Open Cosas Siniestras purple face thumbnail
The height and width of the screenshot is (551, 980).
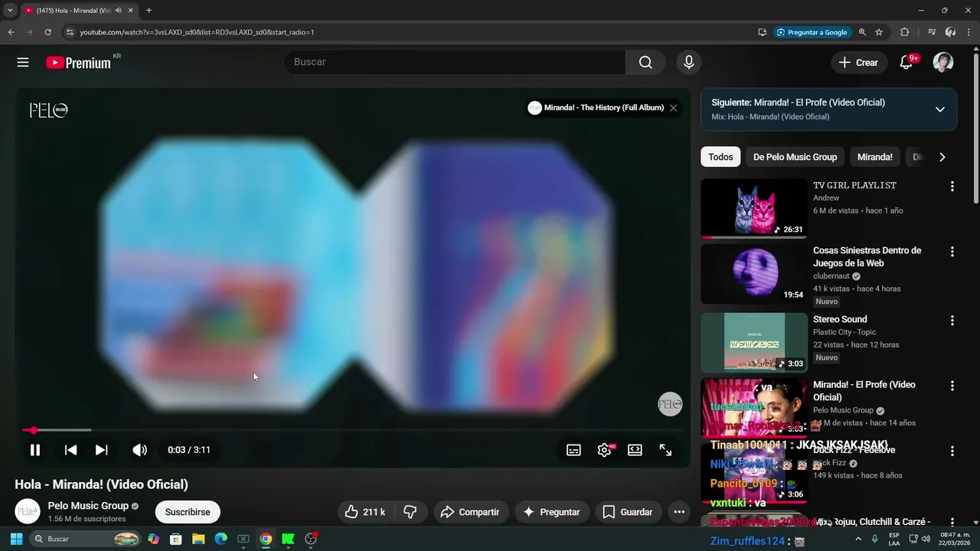coord(754,274)
